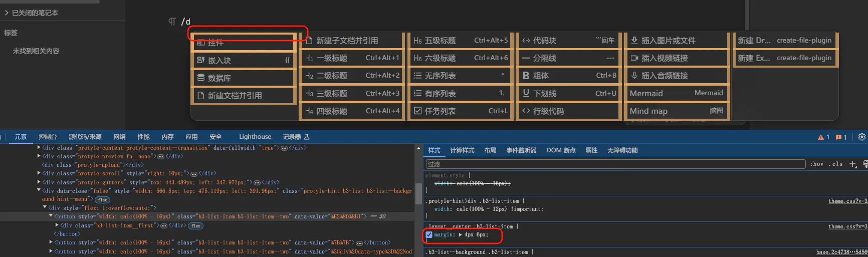The width and height of the screenshot is (868, 257).
Task: Insert an H6 六级标题 heading
Action: click(460, 58)
